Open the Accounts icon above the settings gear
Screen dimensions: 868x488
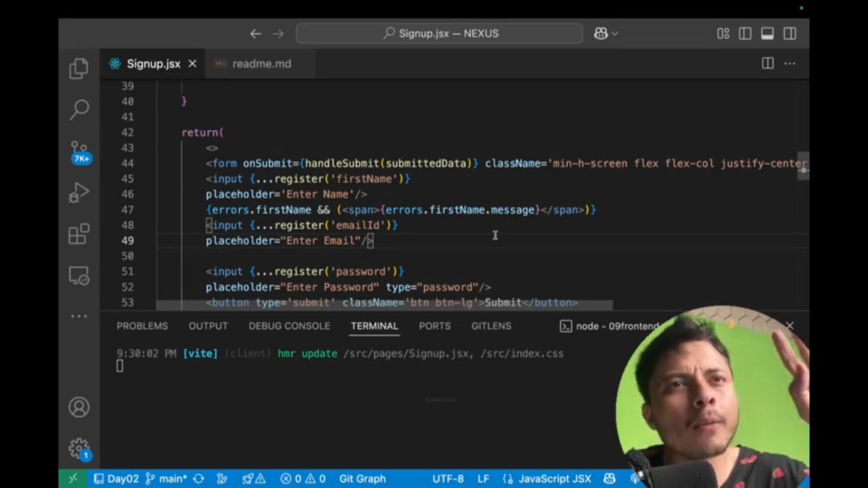click(x=79, y=407)
